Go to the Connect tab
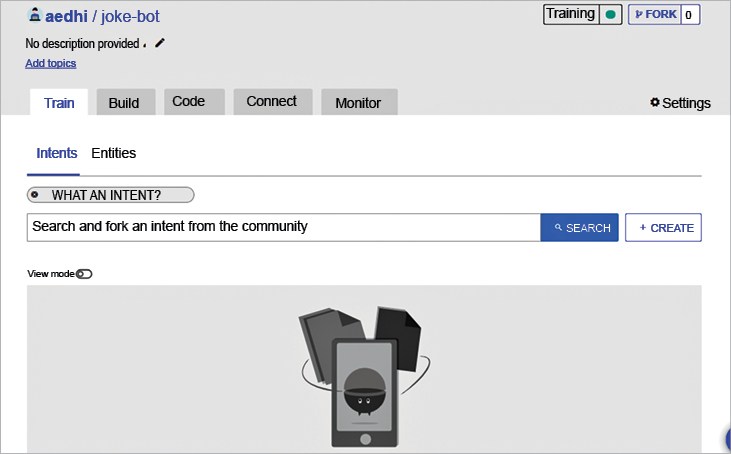This screenshot has width=731, height=454. tap(271, 102)
